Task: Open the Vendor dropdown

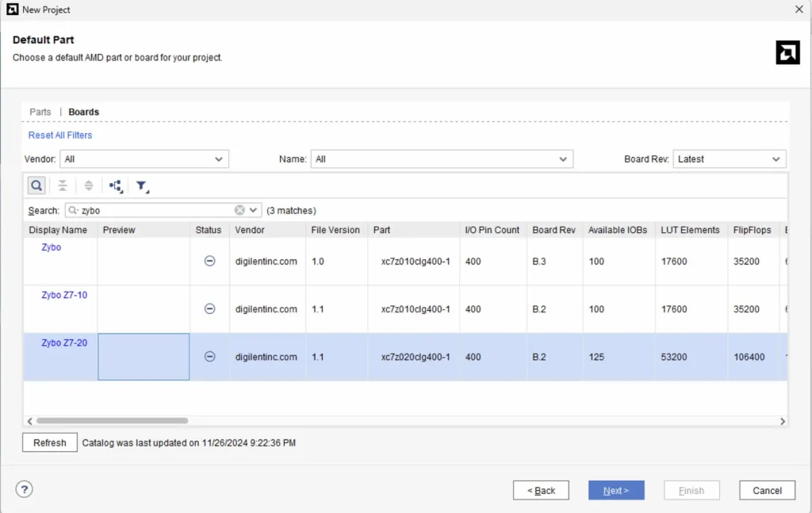Action: (144, 159)
